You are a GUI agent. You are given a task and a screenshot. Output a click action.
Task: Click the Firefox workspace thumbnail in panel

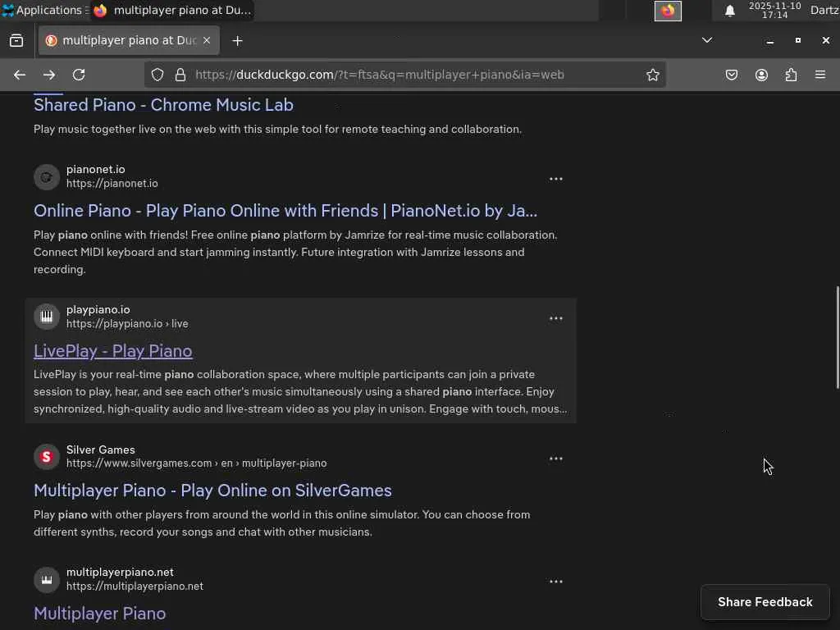coord(668,11)
